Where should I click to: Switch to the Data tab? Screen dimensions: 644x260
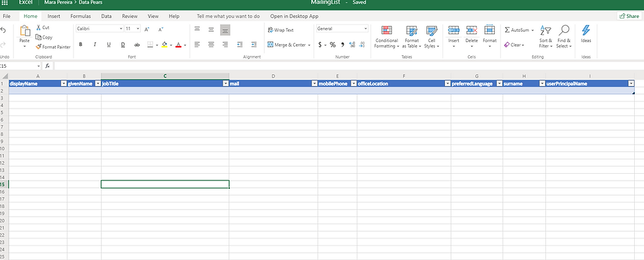point(106,16)
